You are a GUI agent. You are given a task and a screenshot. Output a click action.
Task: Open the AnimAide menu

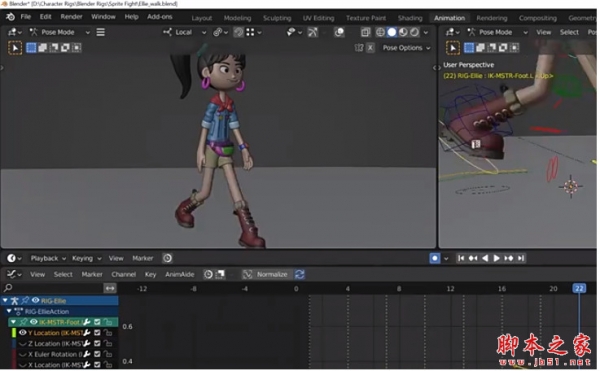click(179, 275)
